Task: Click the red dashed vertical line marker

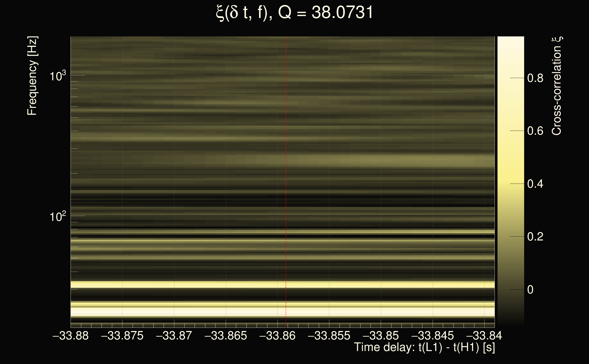Action: point(286,169)
